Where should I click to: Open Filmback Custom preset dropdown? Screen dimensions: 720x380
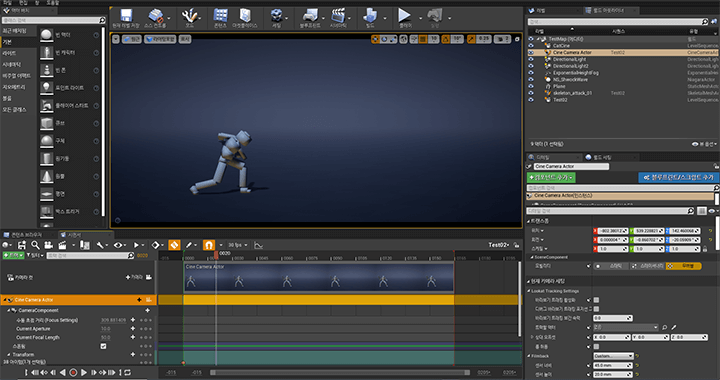tap(613, 356)
